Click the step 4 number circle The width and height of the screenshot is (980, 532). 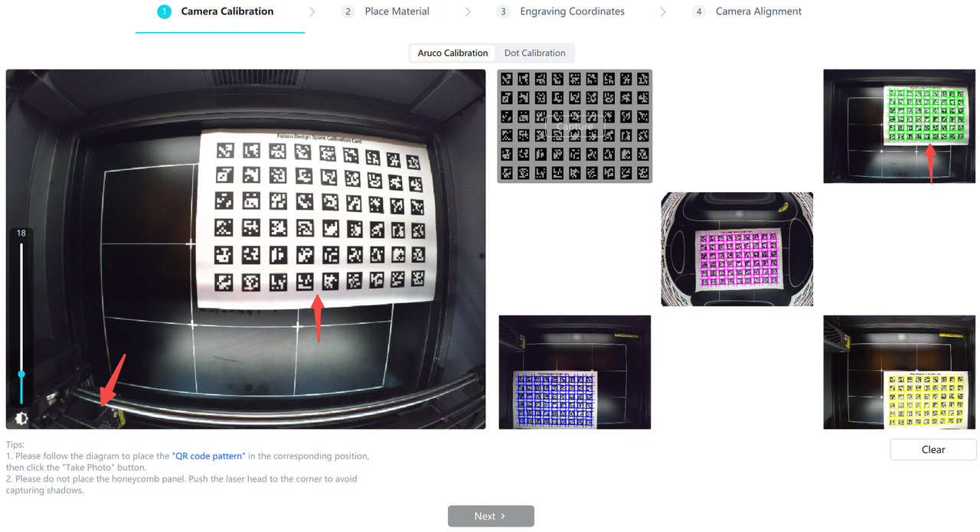tap(698, 11)
